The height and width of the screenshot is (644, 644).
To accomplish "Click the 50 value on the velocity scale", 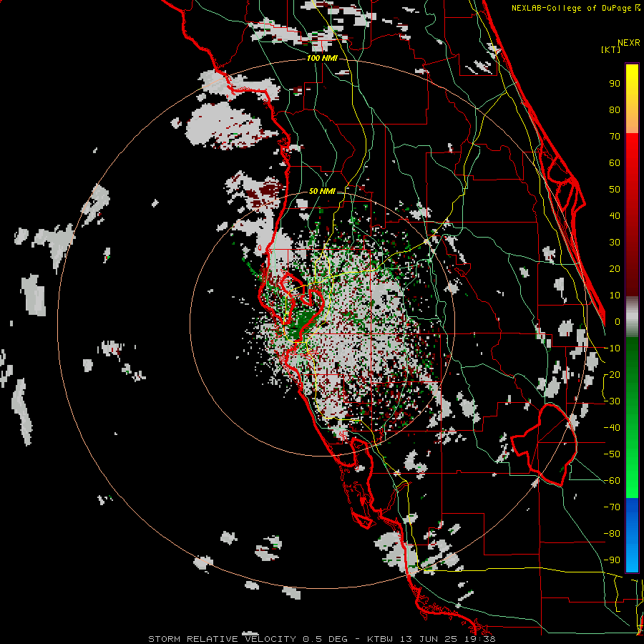I will tap(615, 190).
